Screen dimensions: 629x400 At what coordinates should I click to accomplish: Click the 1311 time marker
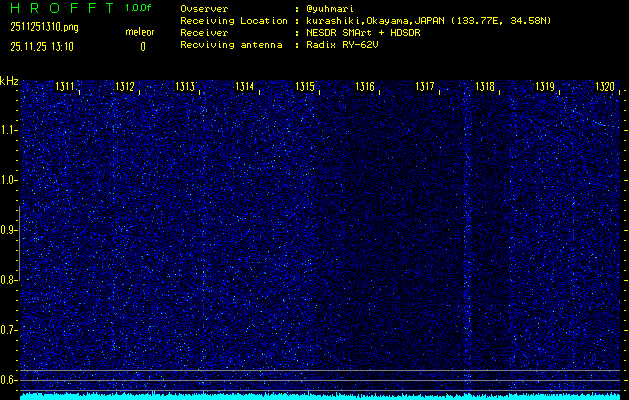coord(65,86)
